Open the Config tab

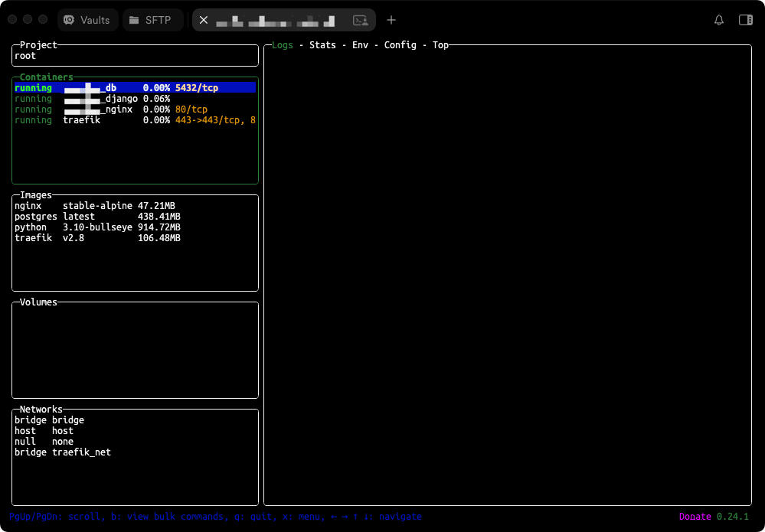pos(400,45)
